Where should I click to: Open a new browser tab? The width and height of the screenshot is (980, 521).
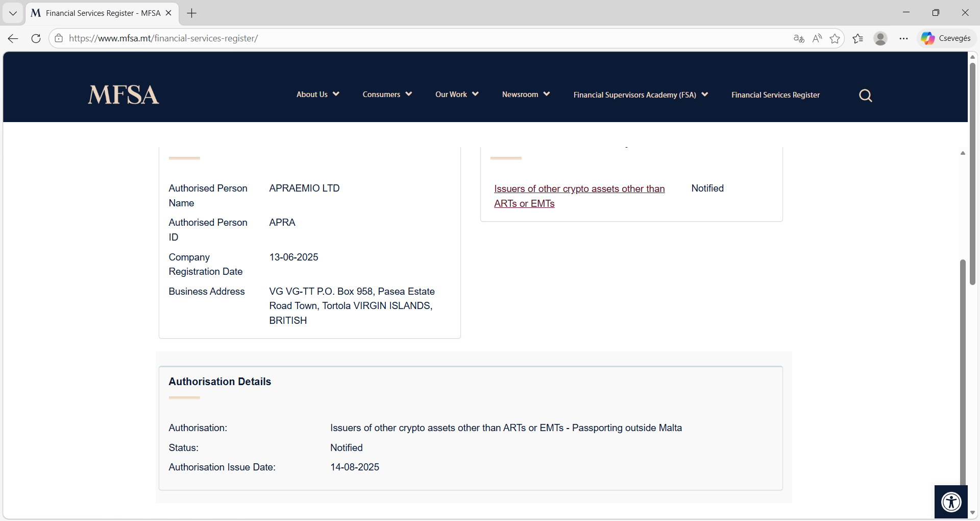tap(192, 13)
